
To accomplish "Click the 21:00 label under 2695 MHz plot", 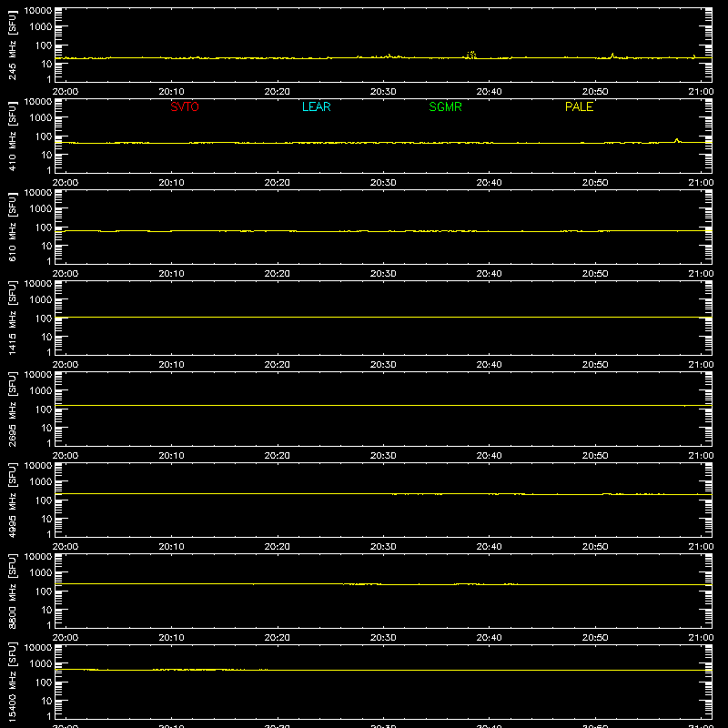I will (x=701, y=456).
